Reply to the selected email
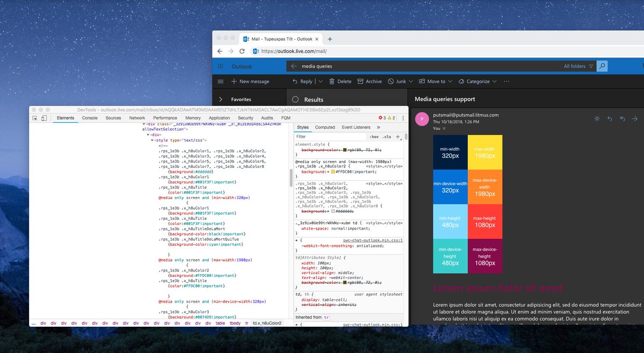Viewport: 644px width, 353px height. pyautogui.click(x=302, y=82)
